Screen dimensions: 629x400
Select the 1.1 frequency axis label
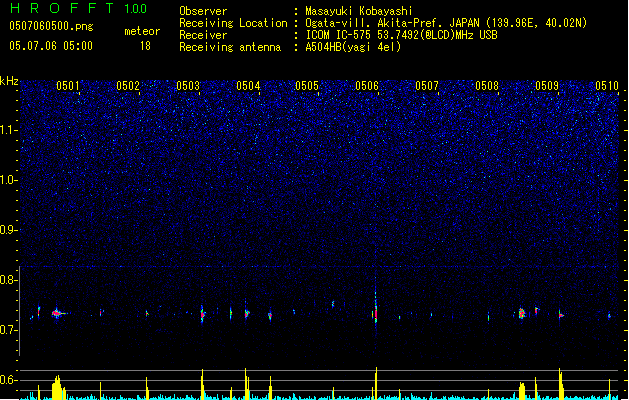coord(9,130)
